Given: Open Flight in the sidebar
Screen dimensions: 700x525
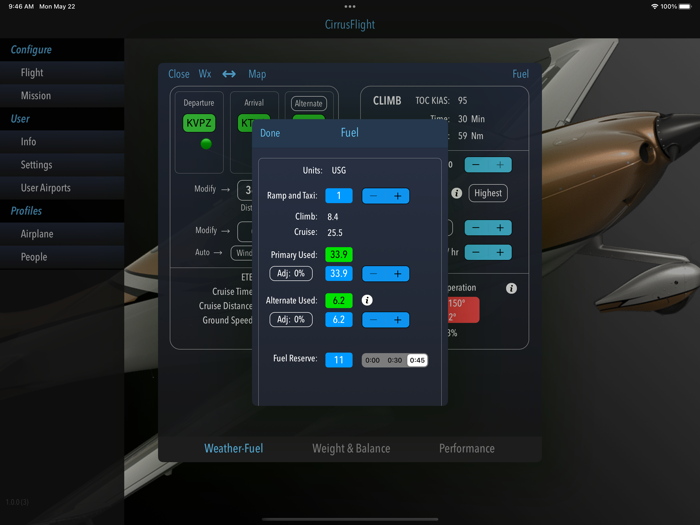Looking at the screenshot, I should pyautogui.click(x=62, y=72).
